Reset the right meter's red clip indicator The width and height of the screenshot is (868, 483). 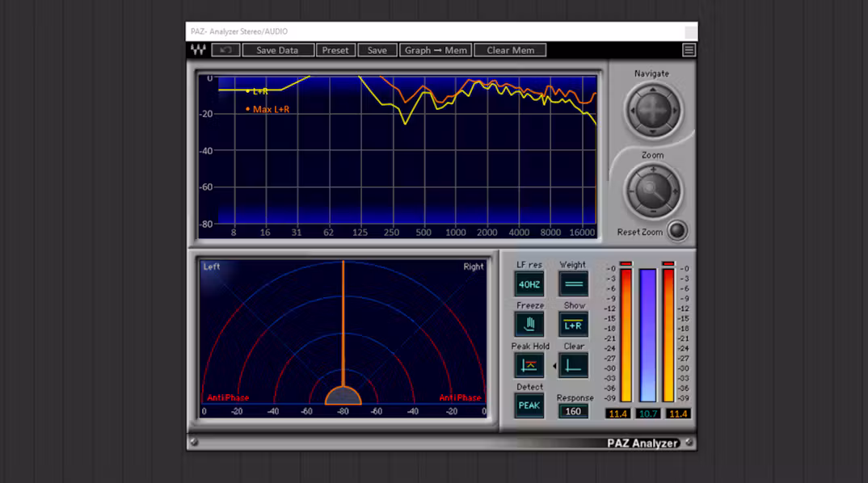tap(668, 264)
